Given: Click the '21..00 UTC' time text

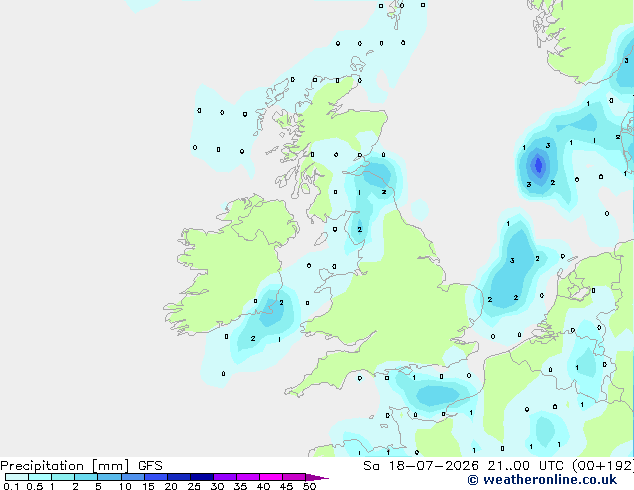Looking at the screenshot, I should pos(526,466).
